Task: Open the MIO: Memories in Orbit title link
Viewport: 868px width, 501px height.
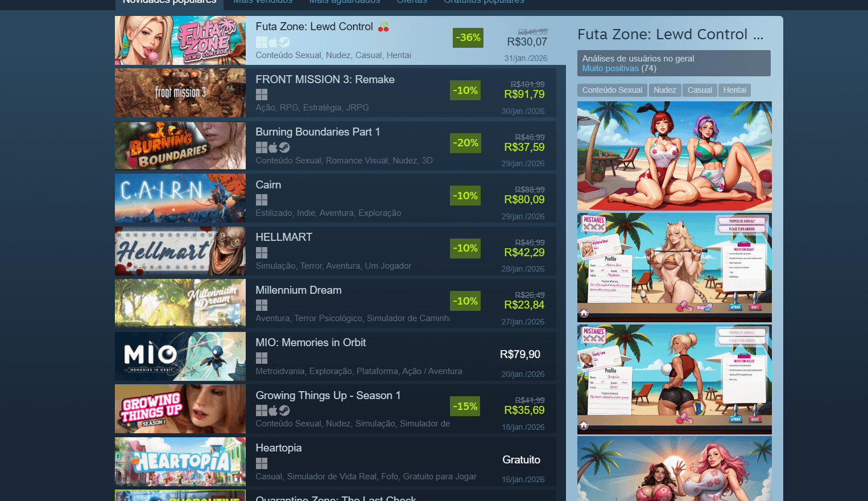Action: coord(311,343)
